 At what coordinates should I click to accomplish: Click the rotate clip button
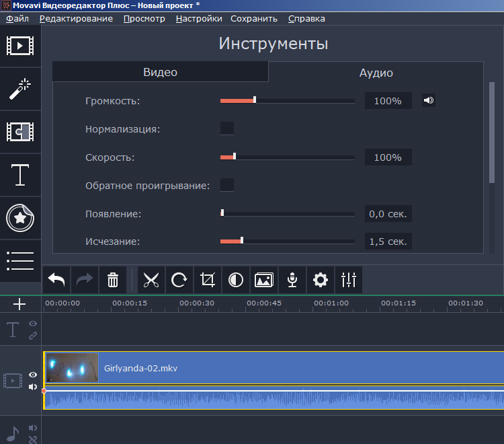pos(179,280)
